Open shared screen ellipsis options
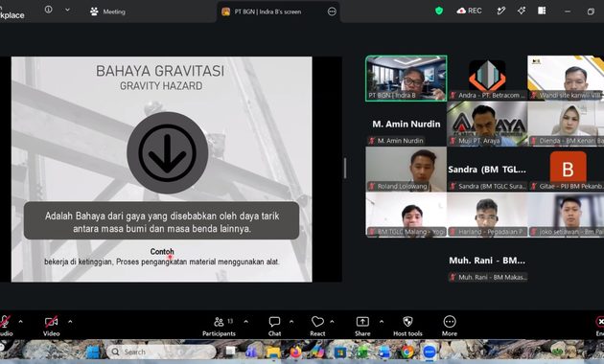The height and width of the screenshot is (364, 604). point(332,11)
